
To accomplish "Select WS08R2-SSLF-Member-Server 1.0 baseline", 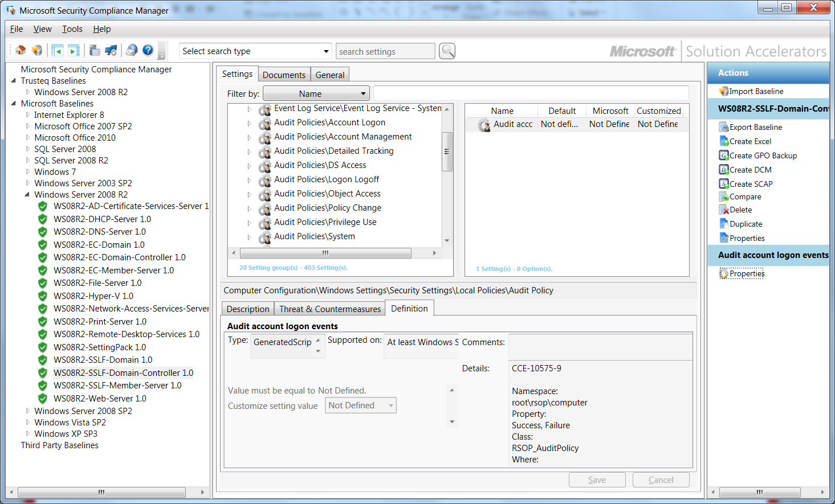I will tap(117, 386).
